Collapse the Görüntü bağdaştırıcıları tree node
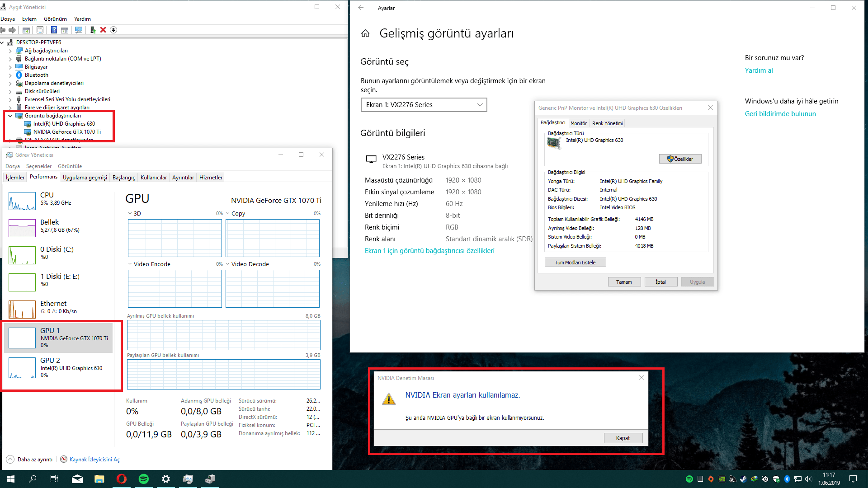The image size is (868, 488). click(10, 116)
